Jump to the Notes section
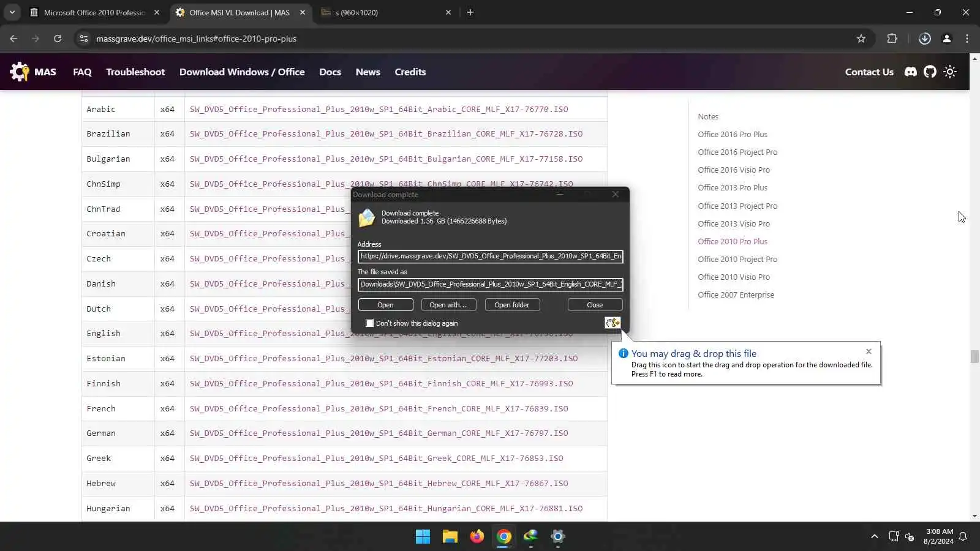 (x=708, y=117)
